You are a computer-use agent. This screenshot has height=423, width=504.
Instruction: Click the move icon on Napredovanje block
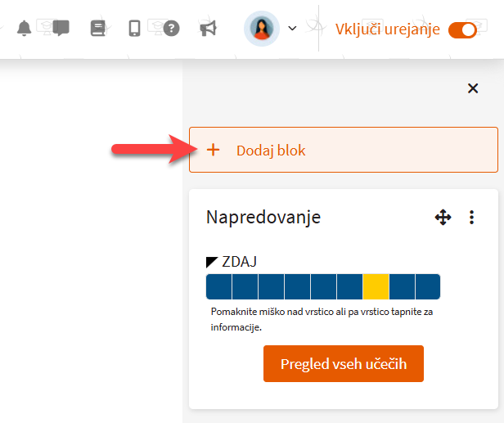443,218
